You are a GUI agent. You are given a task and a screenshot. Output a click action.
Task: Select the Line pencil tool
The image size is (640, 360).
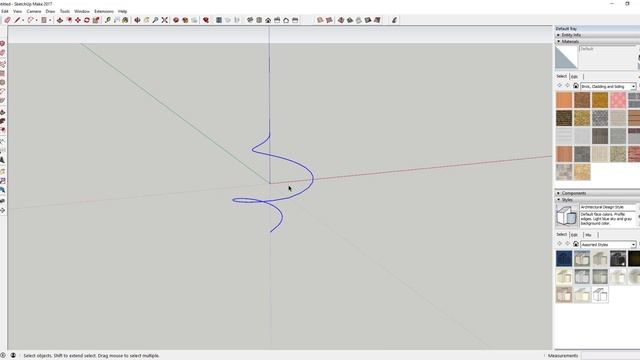[18, 20]
